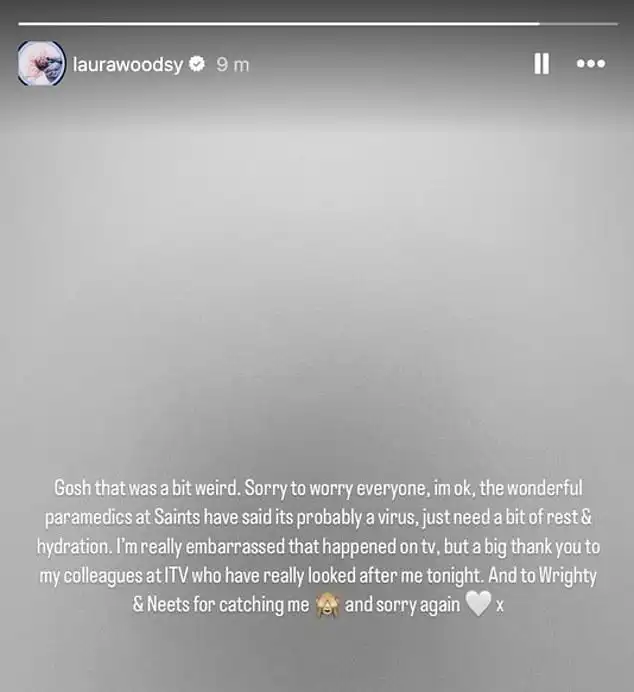Screen dimensions: 634x692
Task: Open the laurawoodsy username link
Action: click(x=128, y=65)
